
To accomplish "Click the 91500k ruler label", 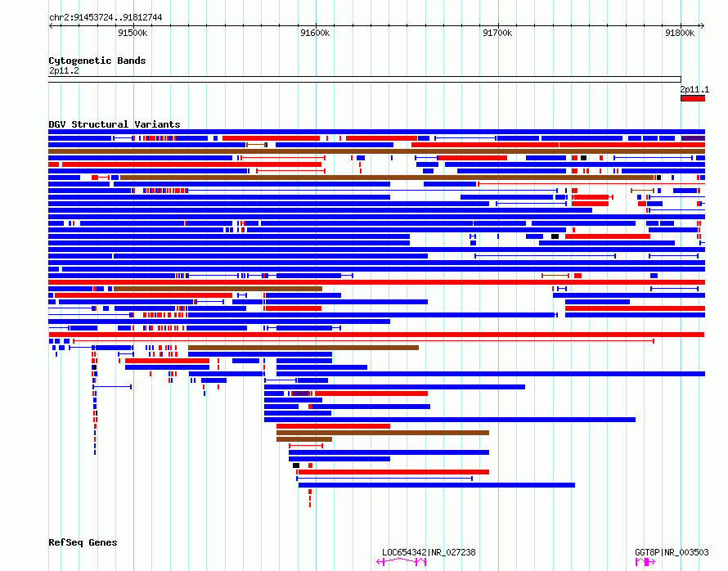I will (133, 33).
